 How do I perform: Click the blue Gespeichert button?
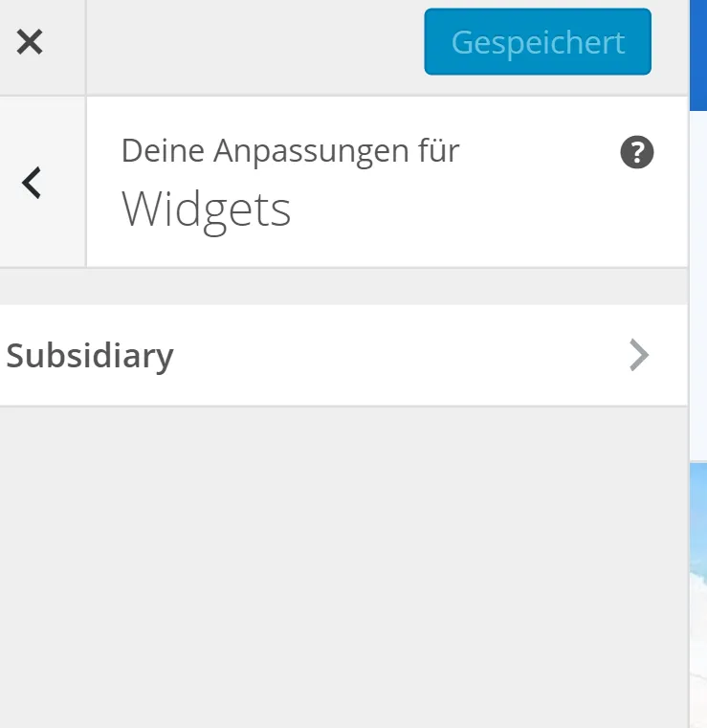538,41
